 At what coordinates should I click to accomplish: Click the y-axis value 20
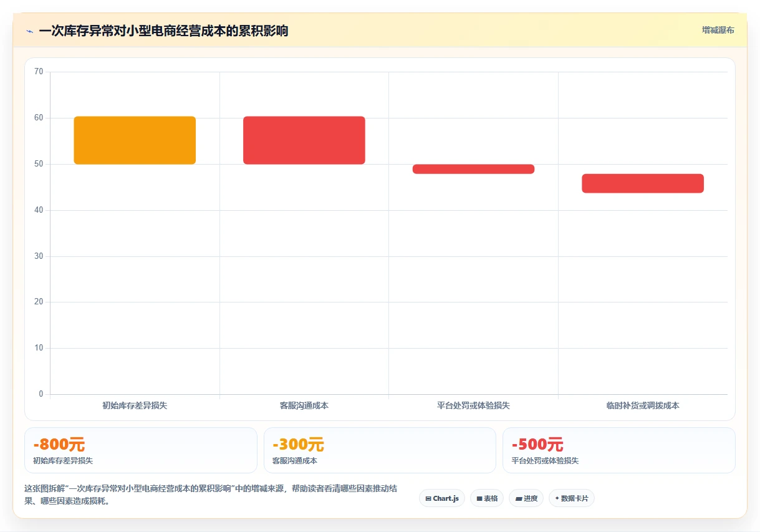(x=39, y=302)
